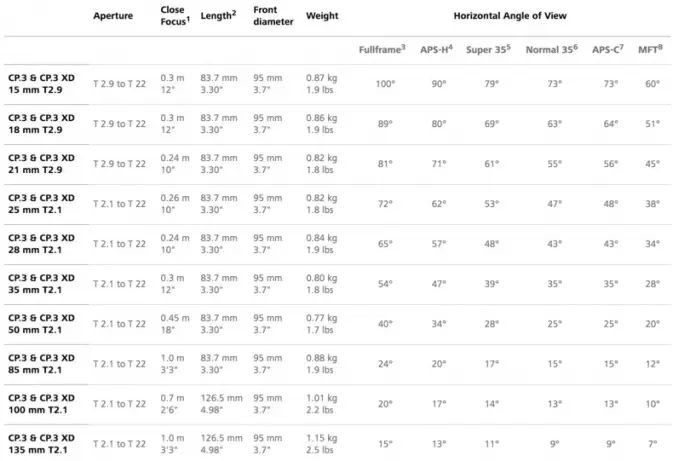Select the CP.3 25 mm T2.1 row label
The image size is (690, 461).
point(41,204)
